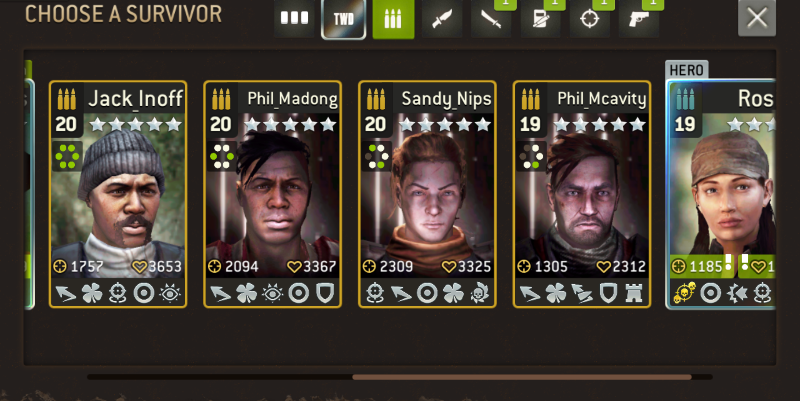800x401 pixels.
Task: Toggle the active Assault bullets class filter
Action: click(x=393, y=19)
